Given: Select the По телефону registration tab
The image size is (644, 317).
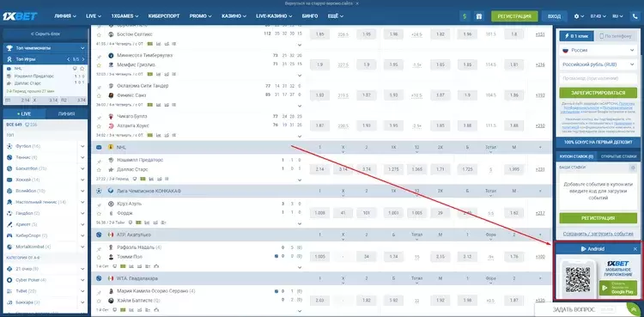Looking at the screenshot, I should coord(616,36).
